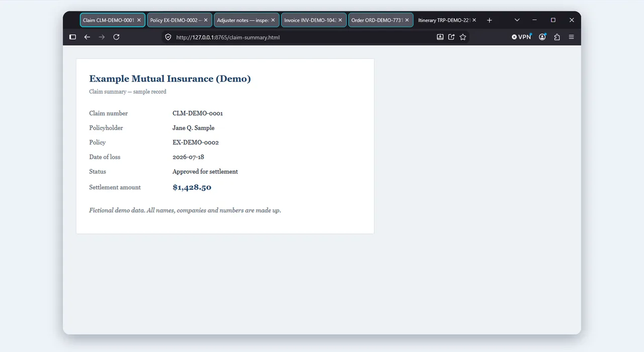The image size is (644, 352).
Task: Click date of loss 2026-07-18
Action: 188,157
